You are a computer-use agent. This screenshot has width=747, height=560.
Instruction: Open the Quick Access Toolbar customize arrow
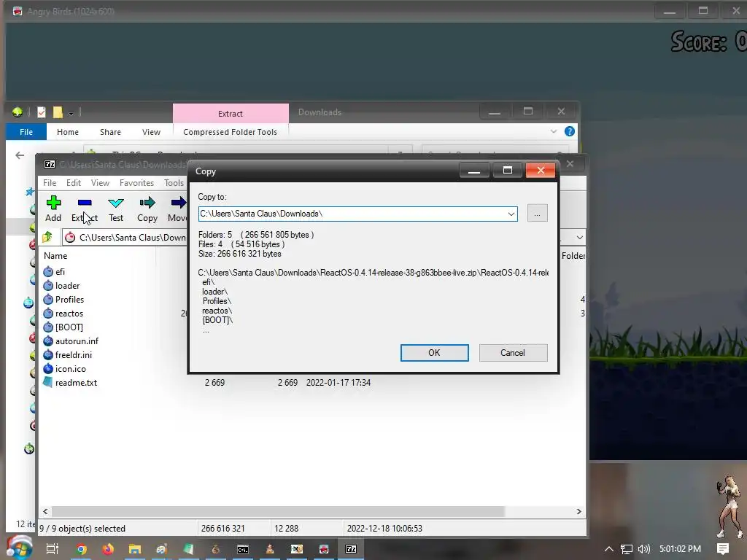(71, 113)
